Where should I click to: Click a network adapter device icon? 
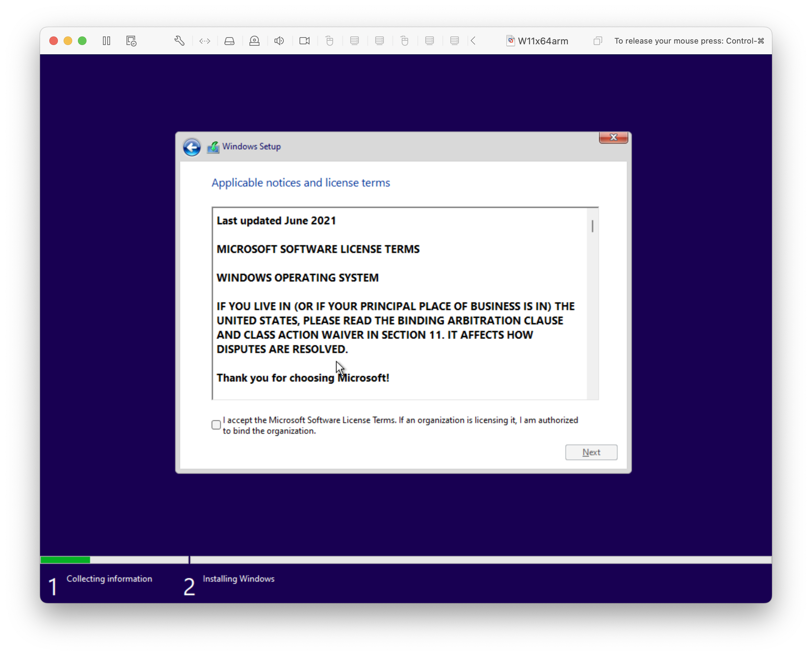tap(355, 41)
